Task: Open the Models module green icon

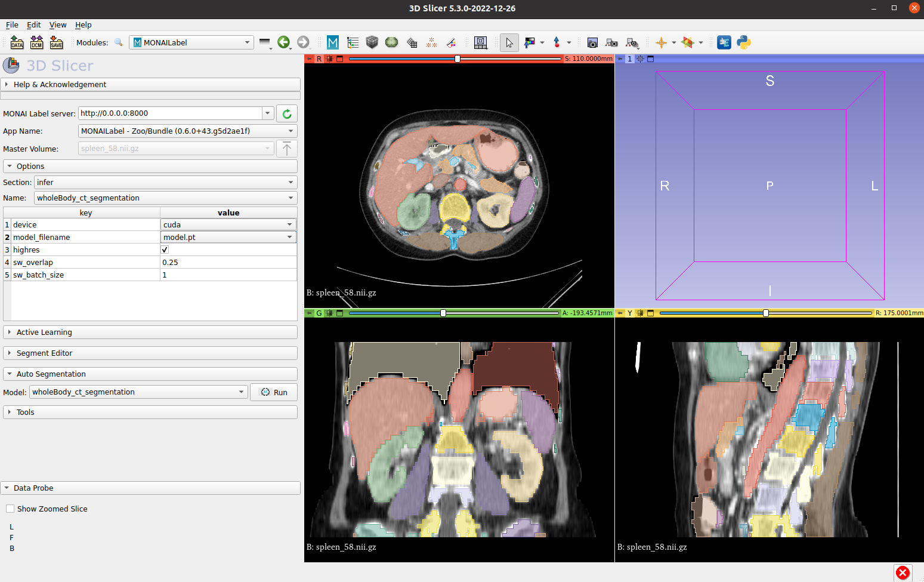Action: [x=392, y=42]
